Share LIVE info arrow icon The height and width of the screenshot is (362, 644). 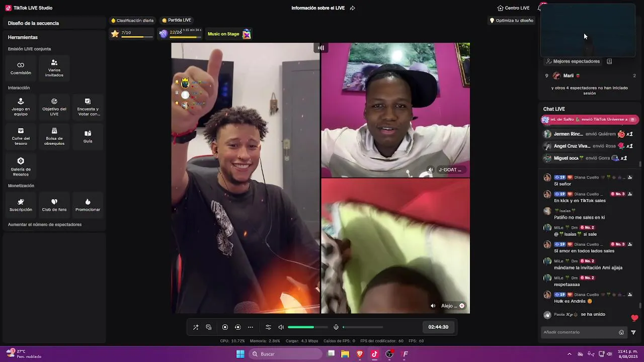tap(352, 8)
